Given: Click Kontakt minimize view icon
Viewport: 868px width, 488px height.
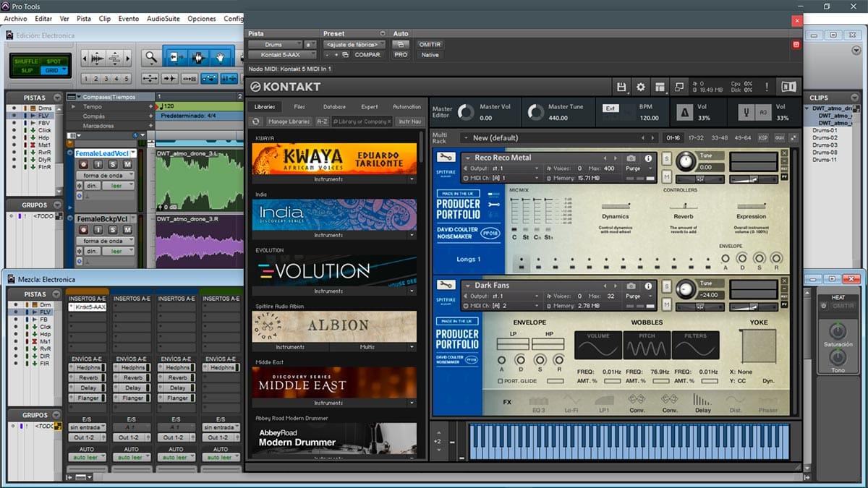Looking at the screenshot, I should point(679,87).
